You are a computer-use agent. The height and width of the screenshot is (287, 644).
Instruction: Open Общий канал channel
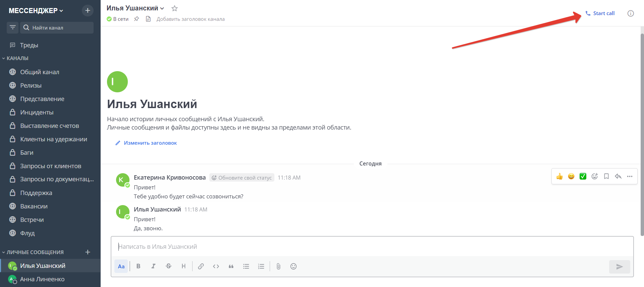tap(50, 72)
